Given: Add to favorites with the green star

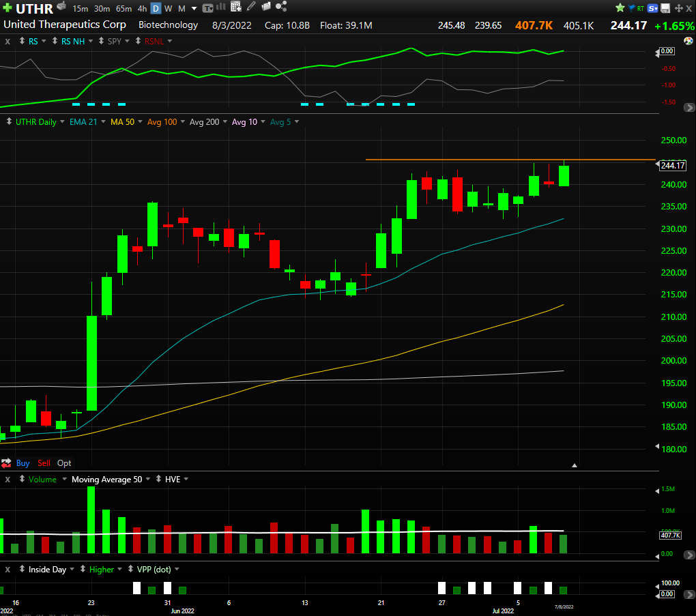Looking at the screenshot, I should (620, 8).
